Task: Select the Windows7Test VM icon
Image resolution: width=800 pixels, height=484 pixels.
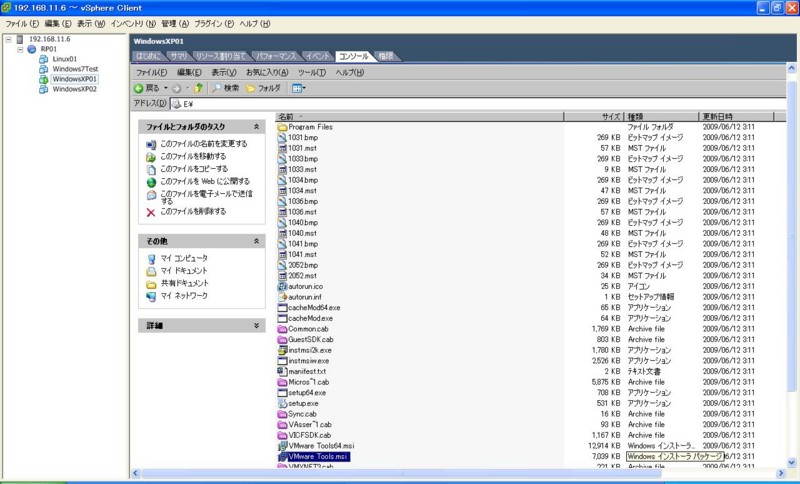Action: coord(44,69)
